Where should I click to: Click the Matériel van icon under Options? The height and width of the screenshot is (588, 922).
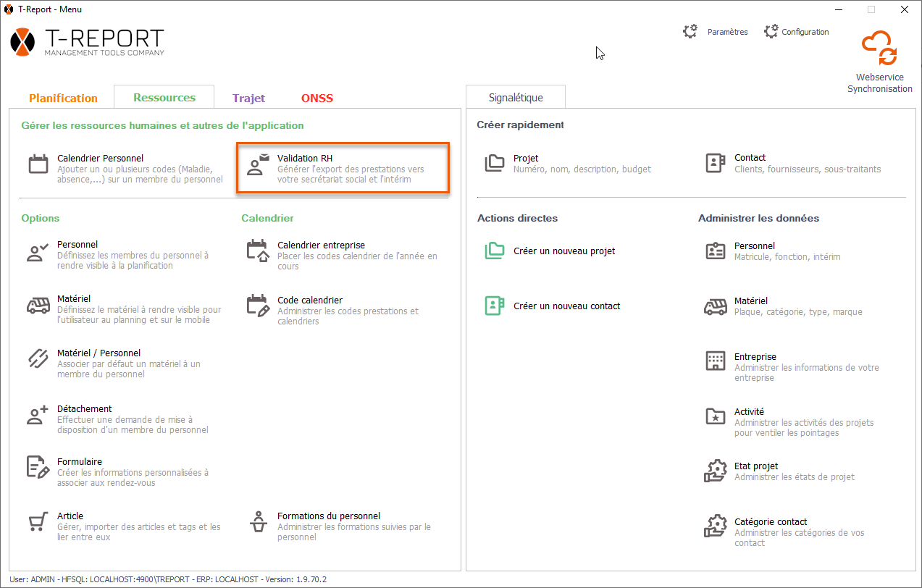click(38, 306)
